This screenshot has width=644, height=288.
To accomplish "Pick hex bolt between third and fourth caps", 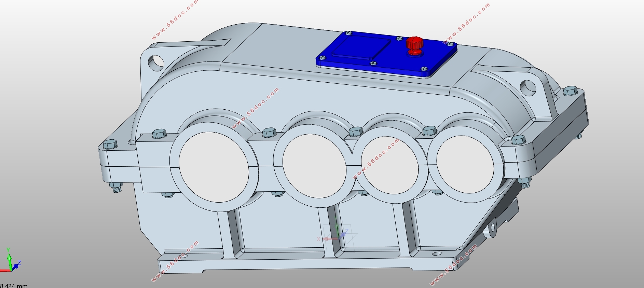I will [429, 131].
